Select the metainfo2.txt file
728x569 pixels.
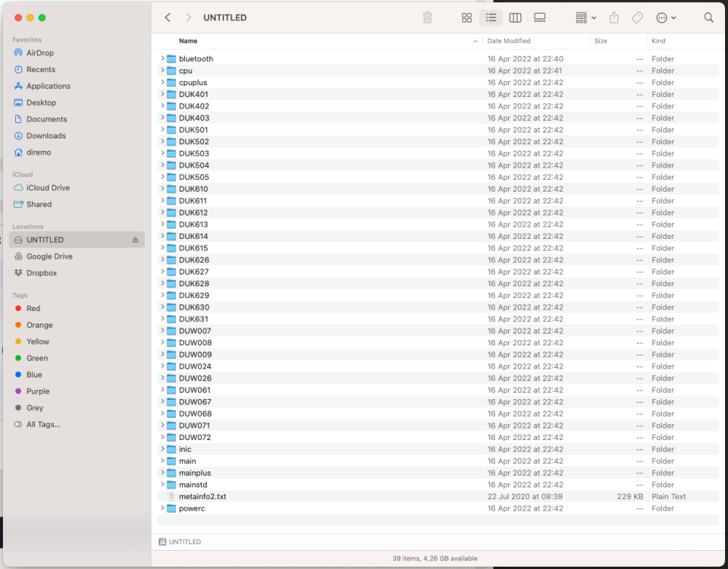(438, 497)
